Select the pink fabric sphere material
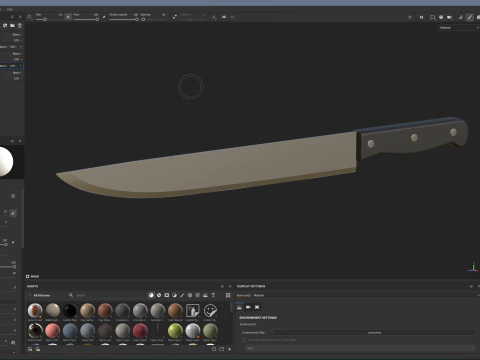Screen dimensions: 480x360 click(52, 331)
